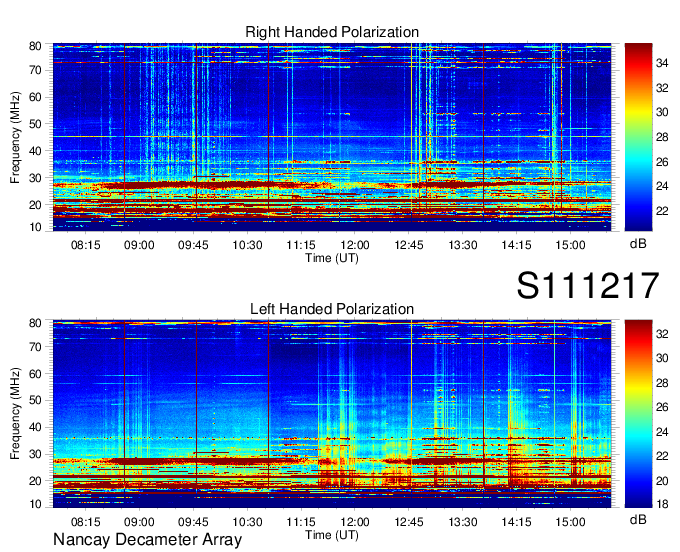Click the '20' frequency tick on bottom plot
The height and width of the screenshot is (552, 680).
click(35, 481)
